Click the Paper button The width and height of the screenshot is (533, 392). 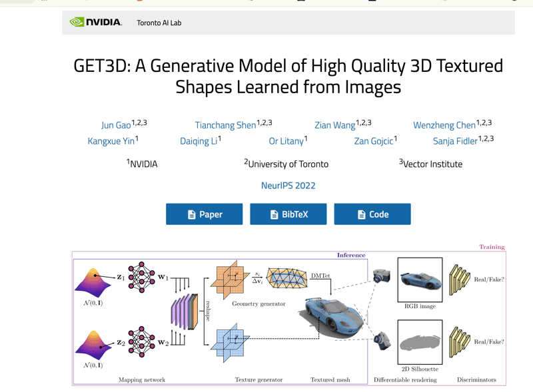pyautogui.click(x=204, y=214)
